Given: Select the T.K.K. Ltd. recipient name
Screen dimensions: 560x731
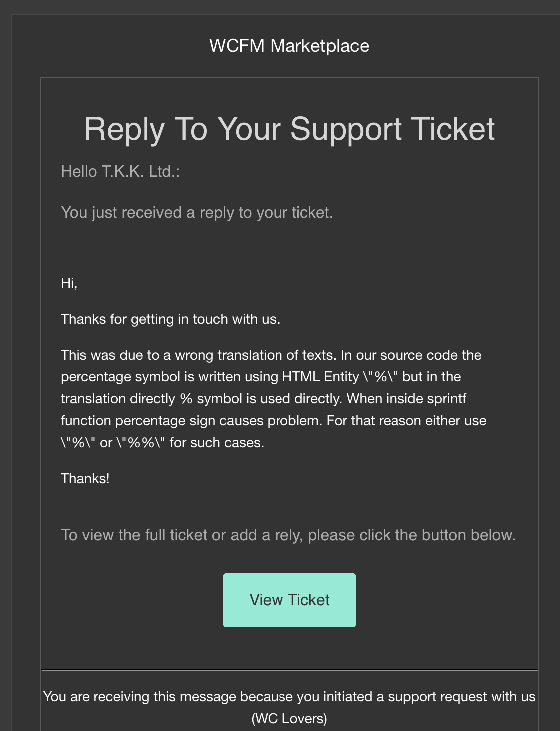Looking at the screenshot, I should tap(139, 172).
